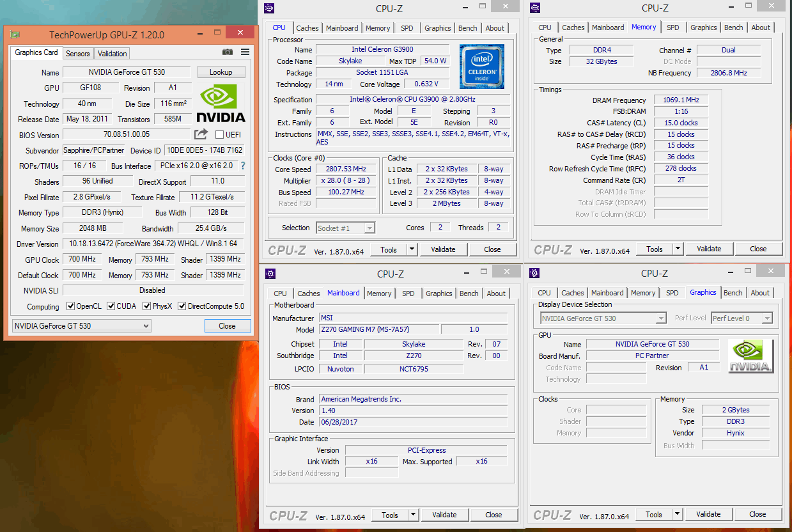The image size is (792, 532).
Task: Click Validate in the CPU window
Action: pyautogui.click(x=443, y=249)
